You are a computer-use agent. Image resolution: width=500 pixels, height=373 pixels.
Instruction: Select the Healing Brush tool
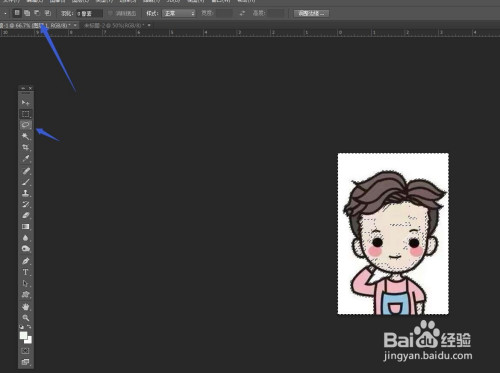click(25, 171)
